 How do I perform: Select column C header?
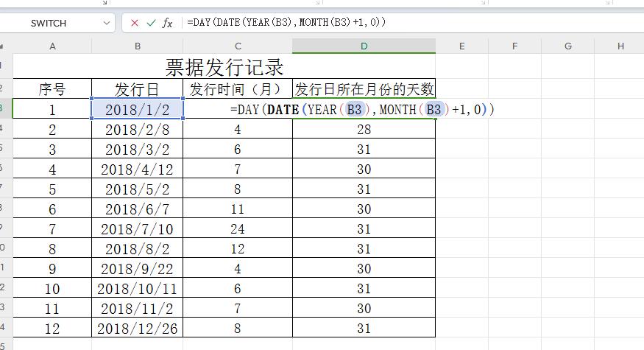point(238,46)
